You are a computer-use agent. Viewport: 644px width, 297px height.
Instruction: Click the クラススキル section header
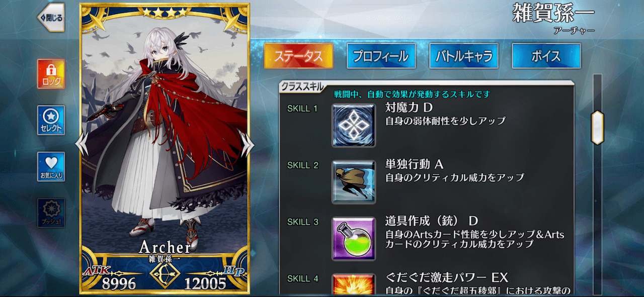tap(303, 86)
